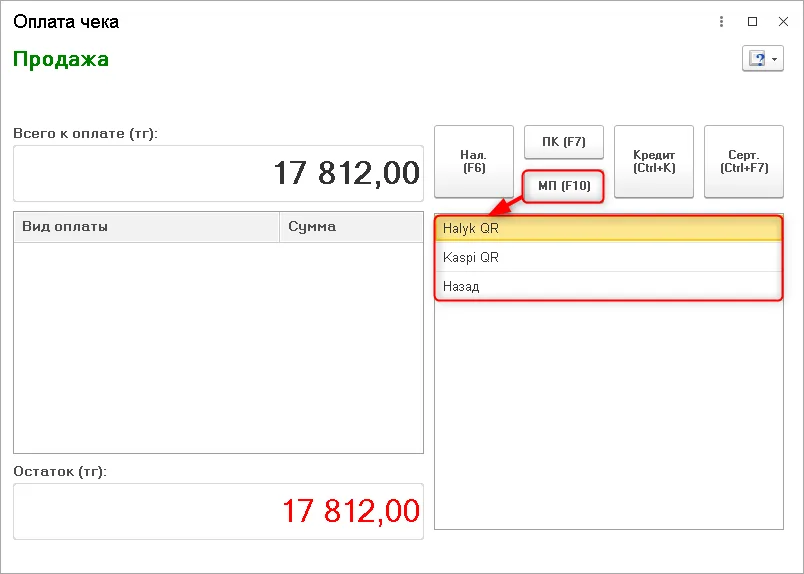Click the Остаток (тг) label
804x574 pixels.
pos(60,471)
